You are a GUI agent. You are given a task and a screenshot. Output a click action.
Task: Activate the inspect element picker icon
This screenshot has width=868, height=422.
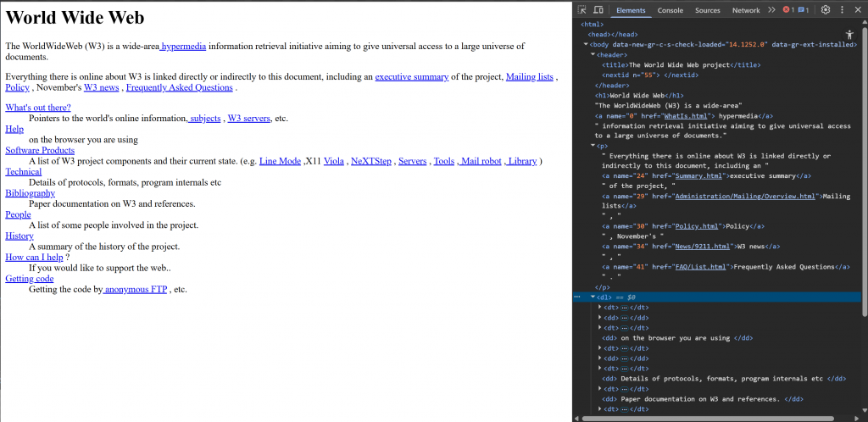click(581, 10)
